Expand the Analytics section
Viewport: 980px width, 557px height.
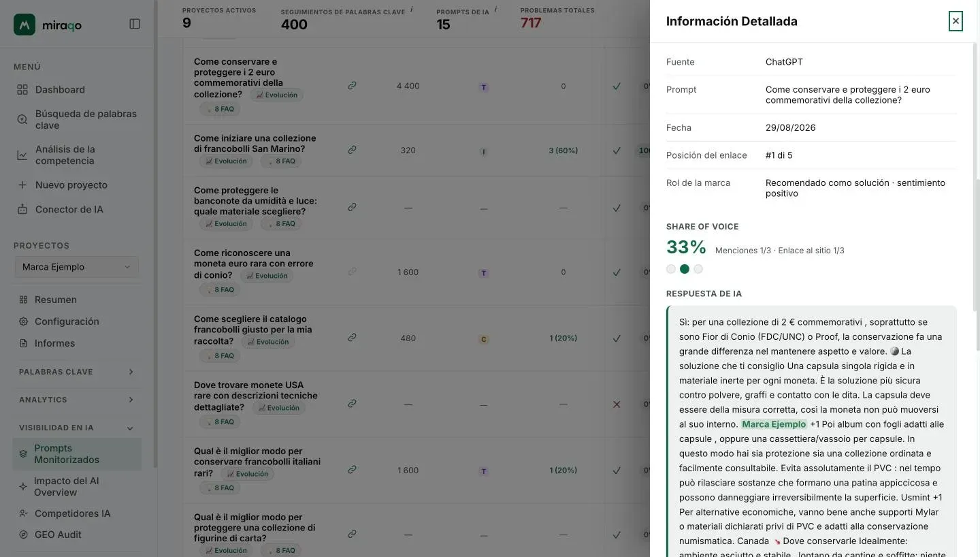[77, 400]
